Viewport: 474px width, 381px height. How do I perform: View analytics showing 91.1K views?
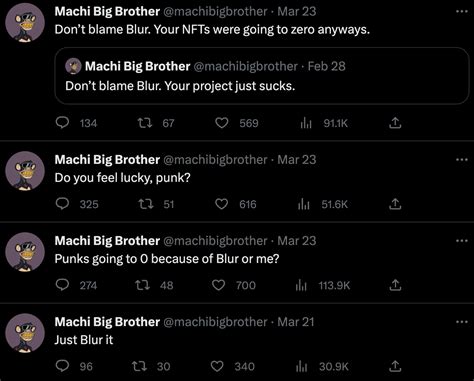pos(306,123)
